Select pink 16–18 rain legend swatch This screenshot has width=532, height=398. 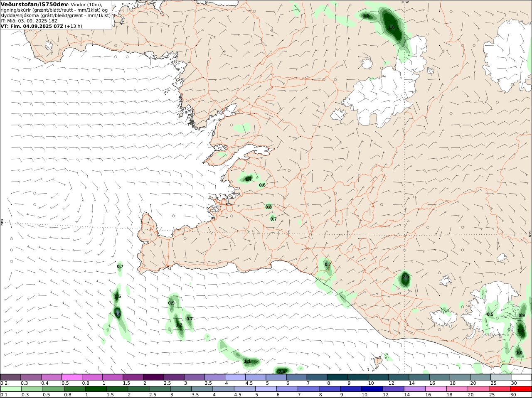[436, 389]
